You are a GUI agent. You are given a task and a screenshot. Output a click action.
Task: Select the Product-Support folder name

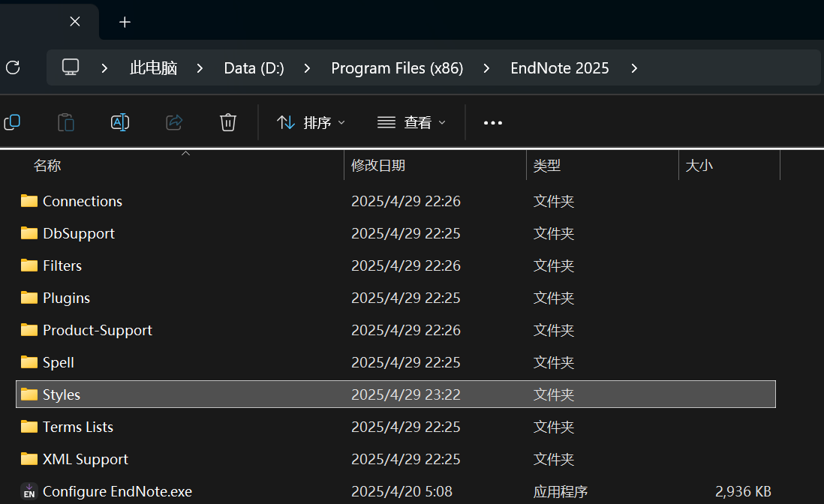[98, 330]
